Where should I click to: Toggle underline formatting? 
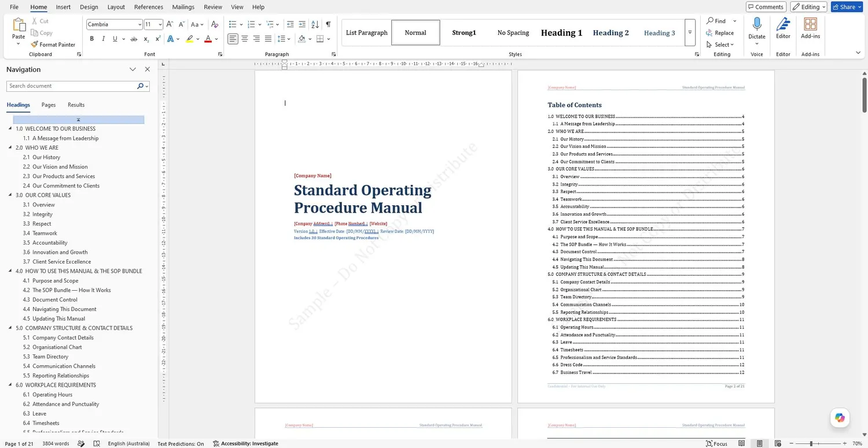(115, 39)
